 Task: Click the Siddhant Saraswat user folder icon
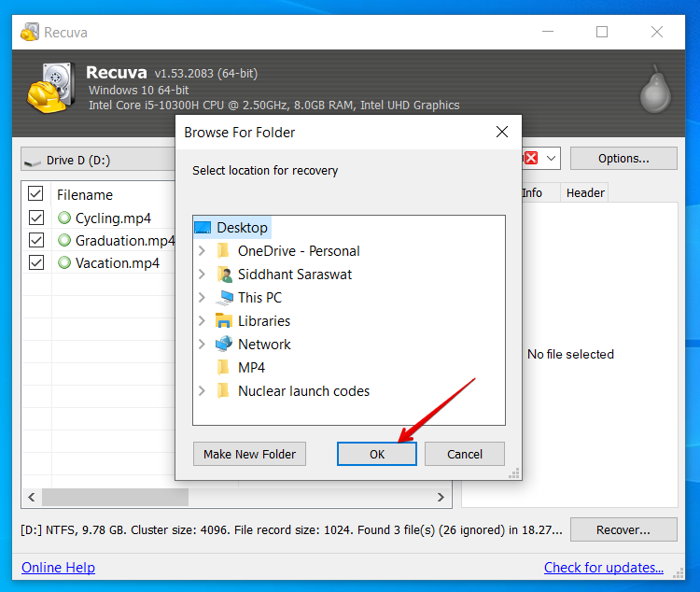[225, 275]
